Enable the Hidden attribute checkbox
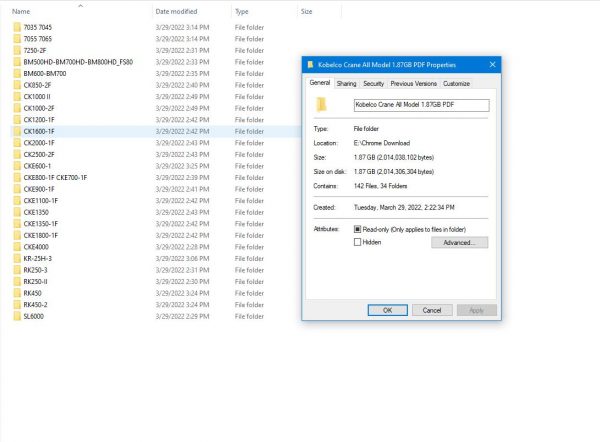This screenshot has height=442, width=600. coord(357,242)
